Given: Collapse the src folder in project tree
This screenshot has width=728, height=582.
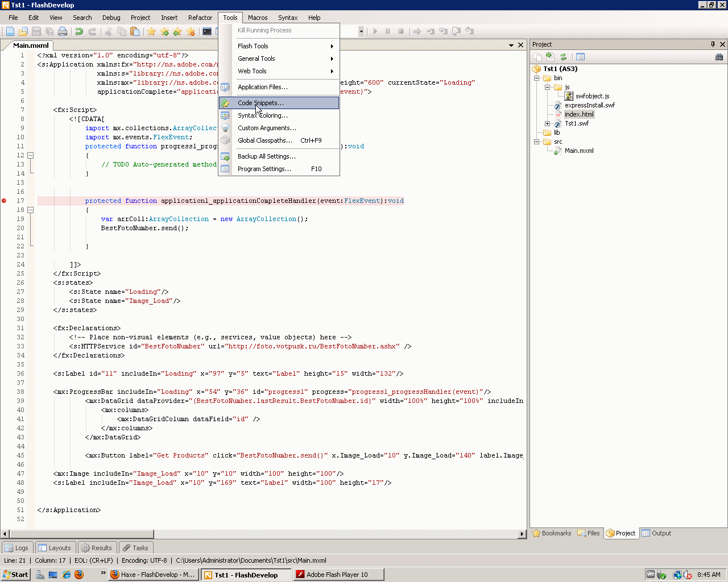Looking at the screenshot, I should pos(536,142).
